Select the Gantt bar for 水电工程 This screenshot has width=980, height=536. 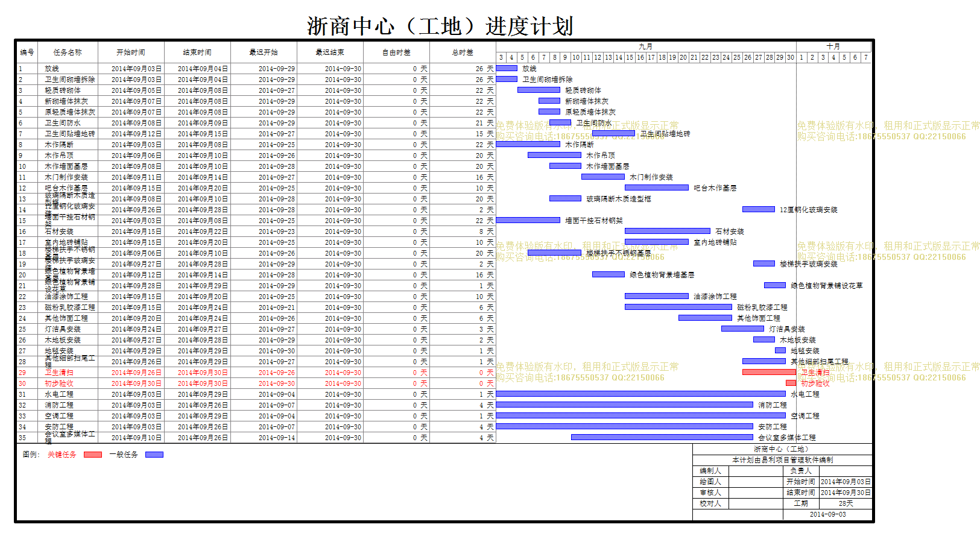640,394
